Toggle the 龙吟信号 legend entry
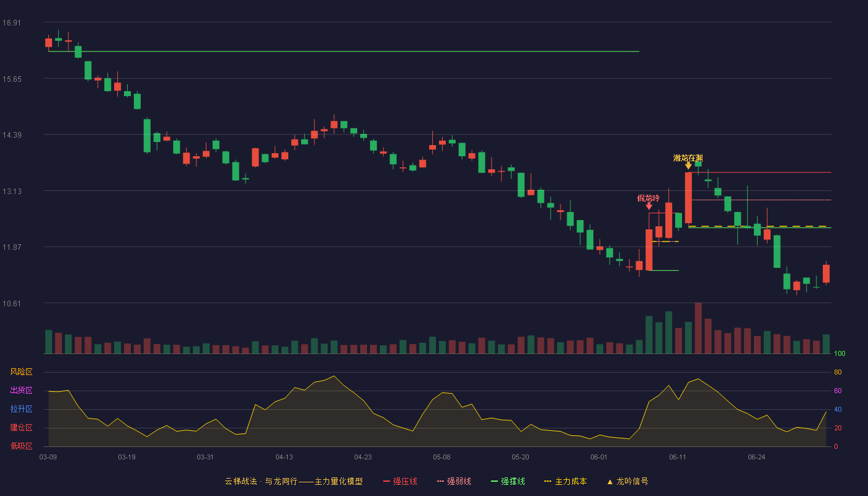 click(627, 481)
